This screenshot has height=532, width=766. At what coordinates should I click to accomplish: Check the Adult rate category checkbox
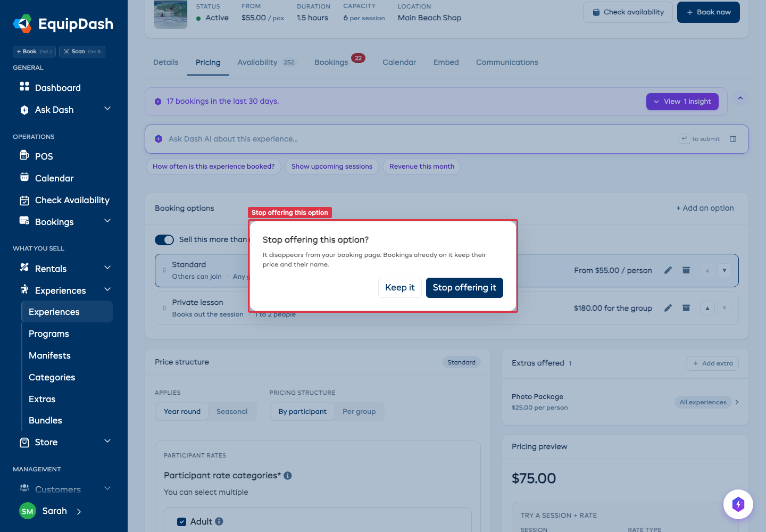coord(181,522)
